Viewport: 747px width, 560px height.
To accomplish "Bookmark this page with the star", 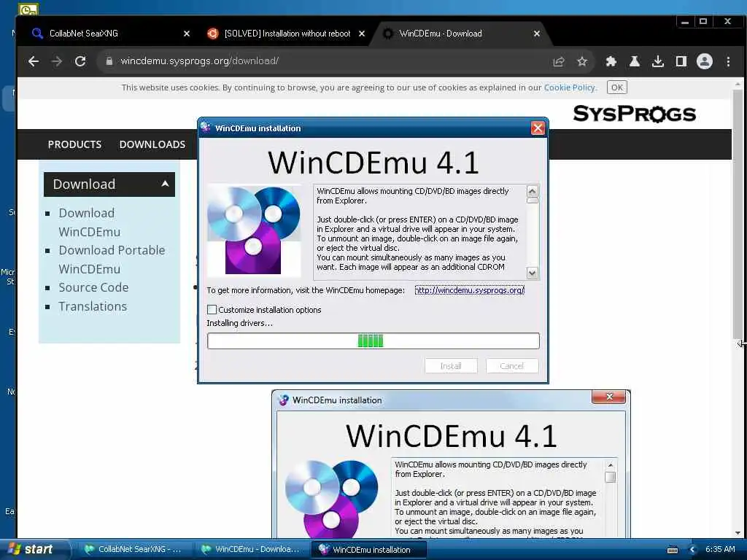I will [x=582, y=61].
